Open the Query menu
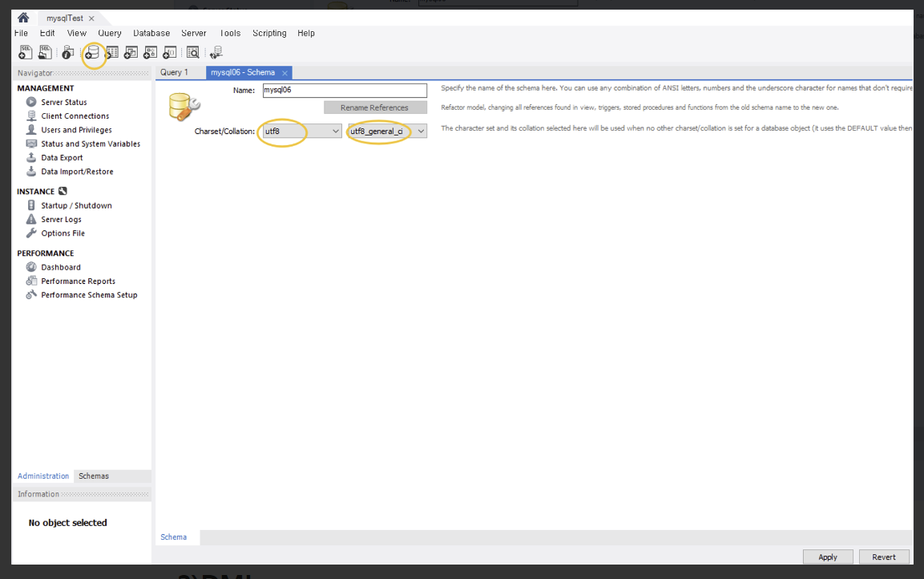 (110, 33)
